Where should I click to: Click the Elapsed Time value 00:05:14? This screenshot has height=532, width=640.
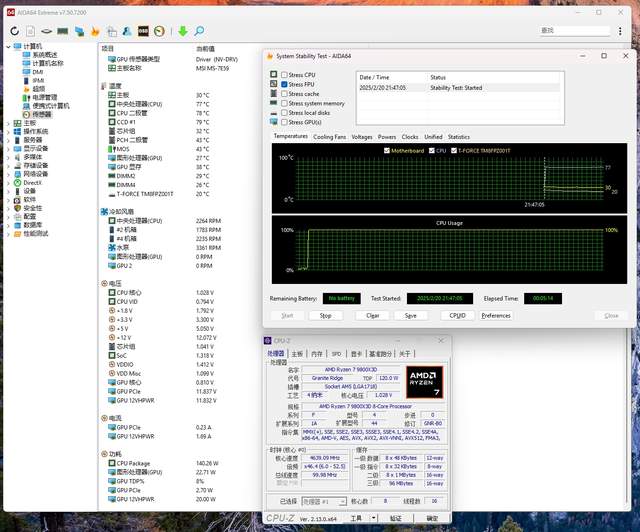point(543,298)
